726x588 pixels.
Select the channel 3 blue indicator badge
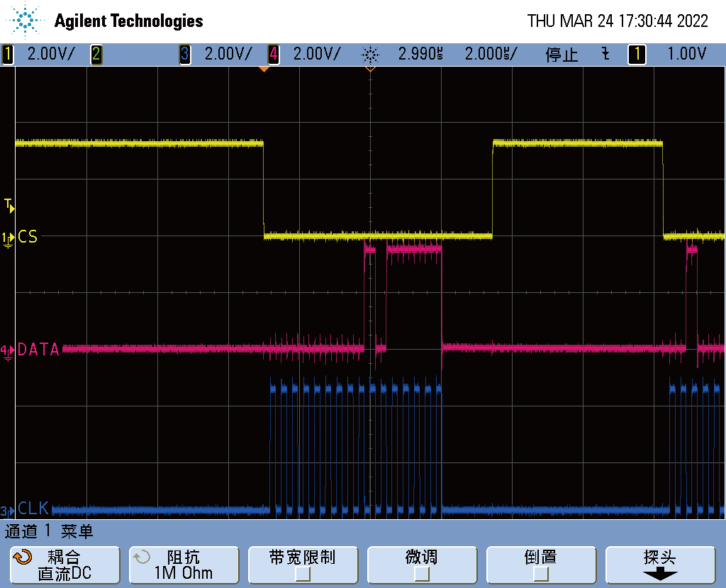184,54
